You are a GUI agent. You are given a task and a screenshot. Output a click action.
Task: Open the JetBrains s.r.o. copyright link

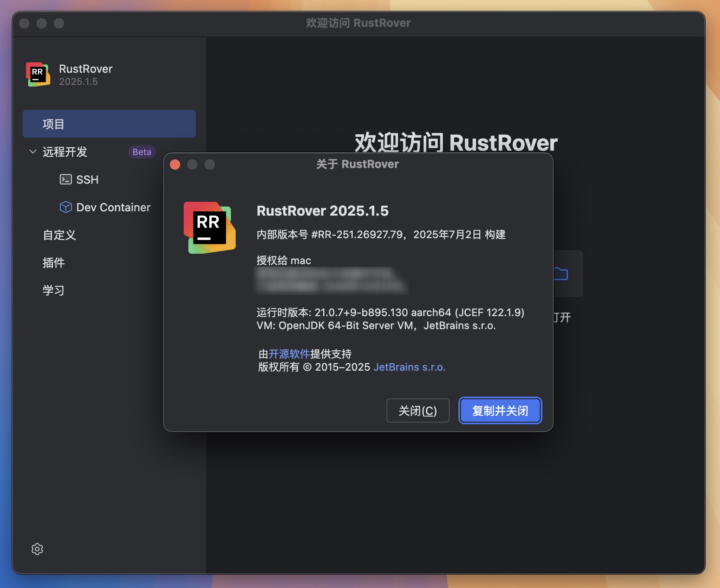(x=409, y=367)
